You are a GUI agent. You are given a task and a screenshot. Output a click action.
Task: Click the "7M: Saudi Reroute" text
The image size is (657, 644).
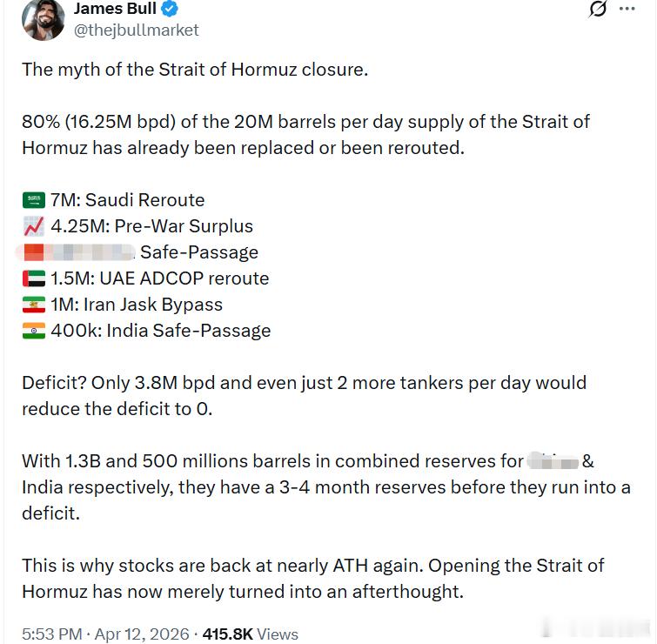[x=128, y=200]
